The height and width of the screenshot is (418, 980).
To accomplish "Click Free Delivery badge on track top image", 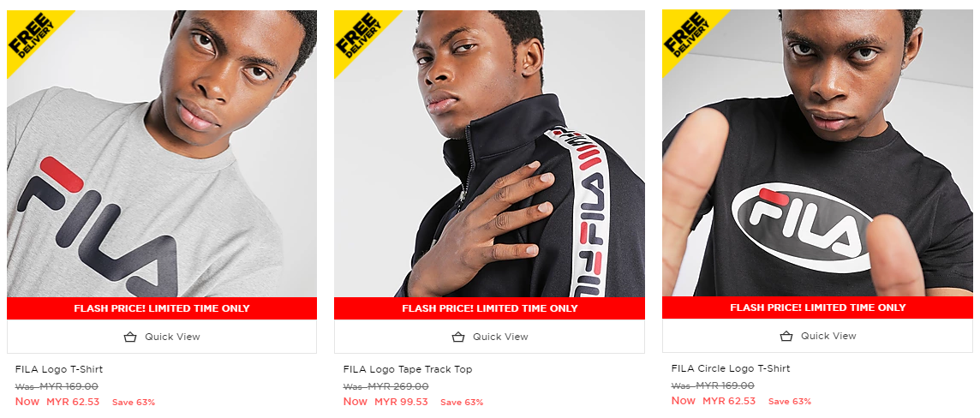I will click(359, 36).
